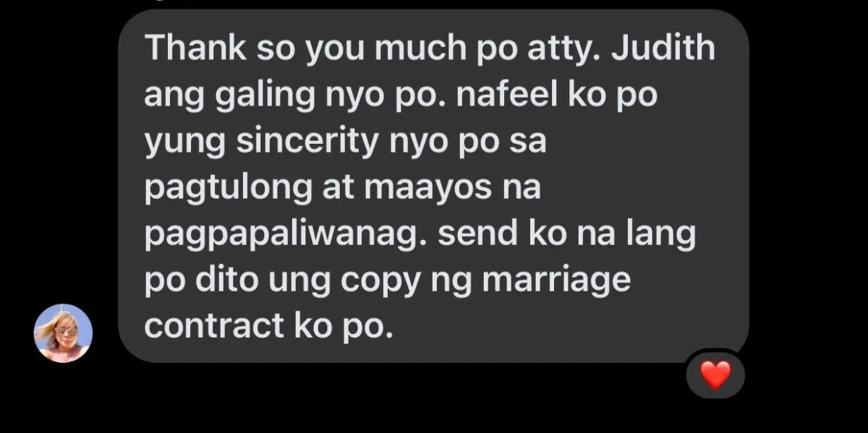The width and height of the screenshot is (868, 433).
Task: Open the sender's profile picture
Action: pyautogui.click(x=63, y=333)
